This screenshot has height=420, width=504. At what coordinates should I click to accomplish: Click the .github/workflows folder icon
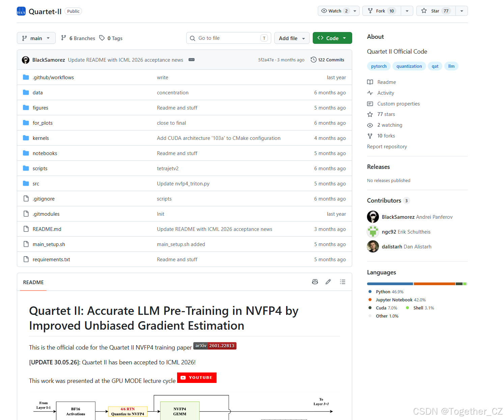26,77
